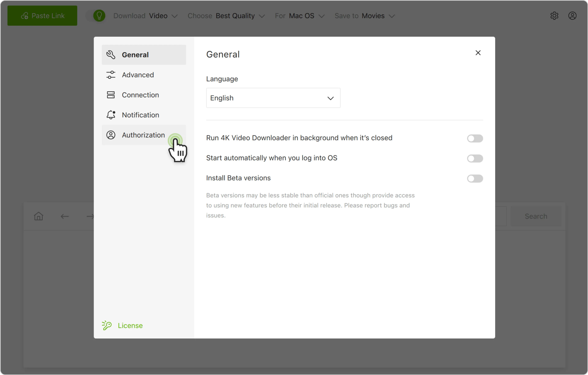The image size is (588, 375).
Task: Click the back arrow navigation icon
Action: click(x=65, y=216)
